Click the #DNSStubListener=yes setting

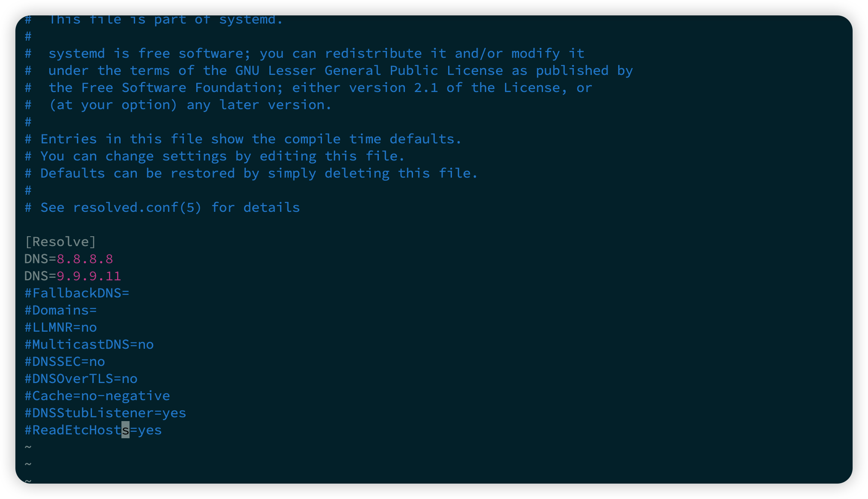tap(105, 413)
